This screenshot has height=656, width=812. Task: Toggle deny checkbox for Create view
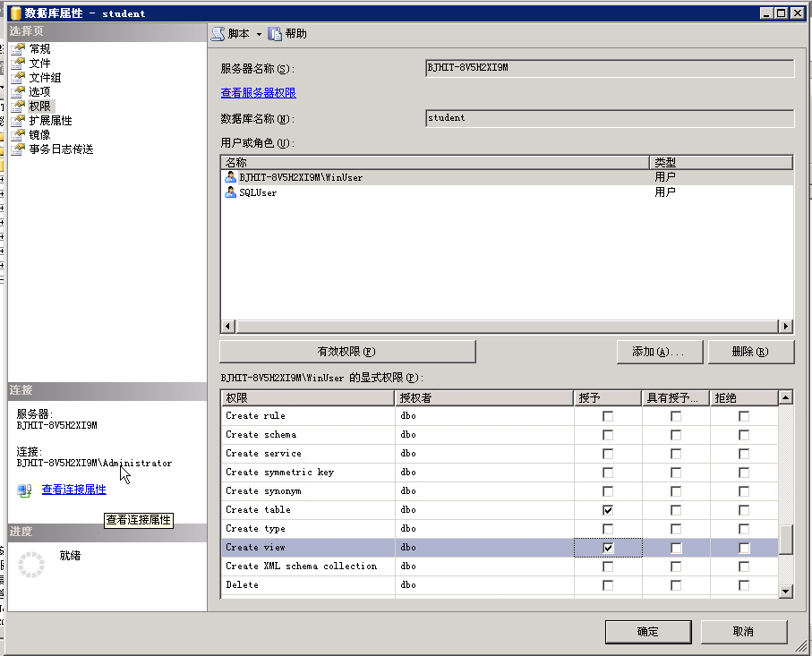pos(744,548)
